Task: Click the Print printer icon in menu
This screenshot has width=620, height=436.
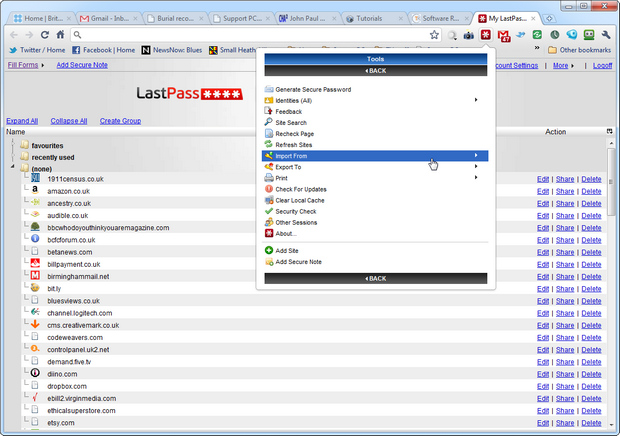Action: click(x=269, y=178)
